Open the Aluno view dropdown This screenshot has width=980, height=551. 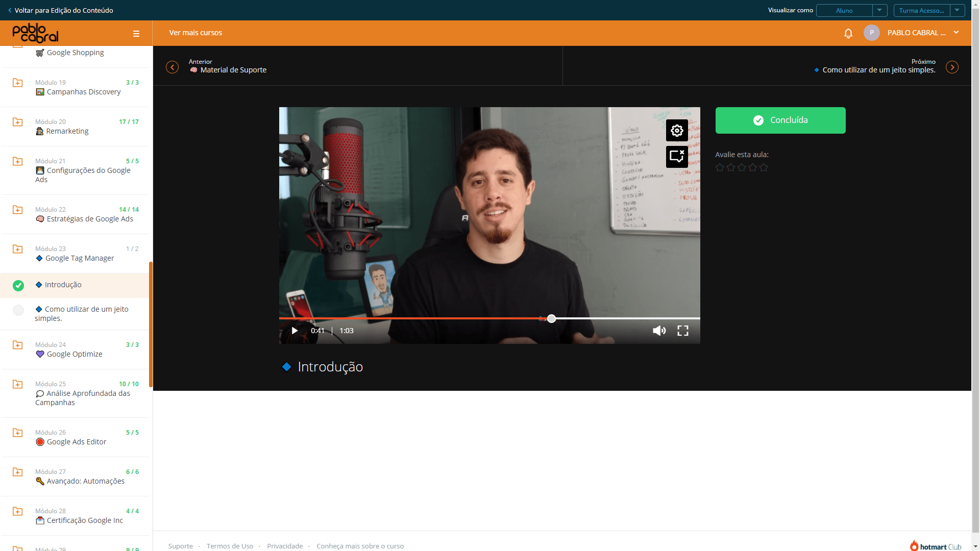851,10
